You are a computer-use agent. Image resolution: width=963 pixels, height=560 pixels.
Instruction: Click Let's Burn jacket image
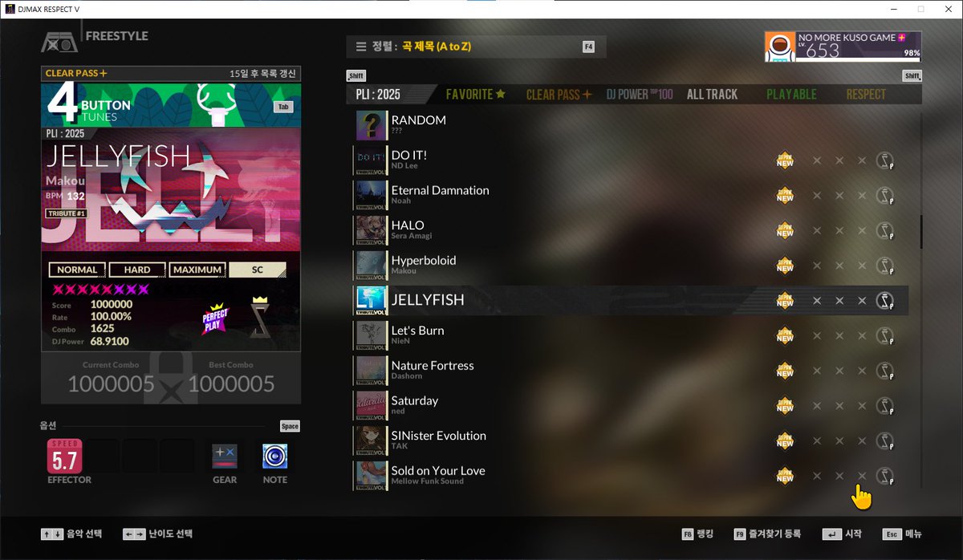click(371, 335)
